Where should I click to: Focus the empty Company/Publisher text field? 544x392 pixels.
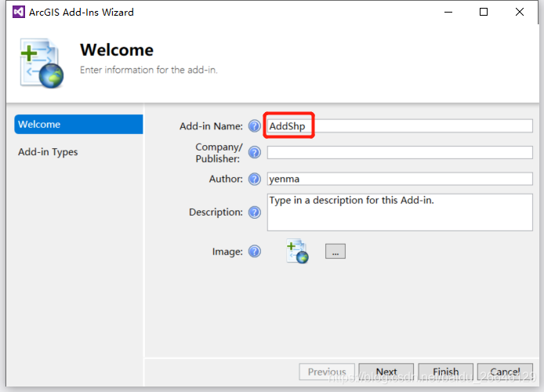tap(400, 153)
